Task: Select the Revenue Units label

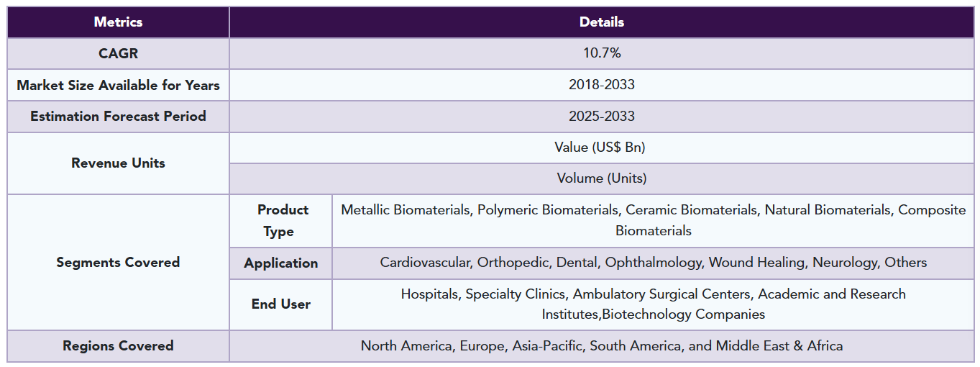Action: tap(119, 163)
